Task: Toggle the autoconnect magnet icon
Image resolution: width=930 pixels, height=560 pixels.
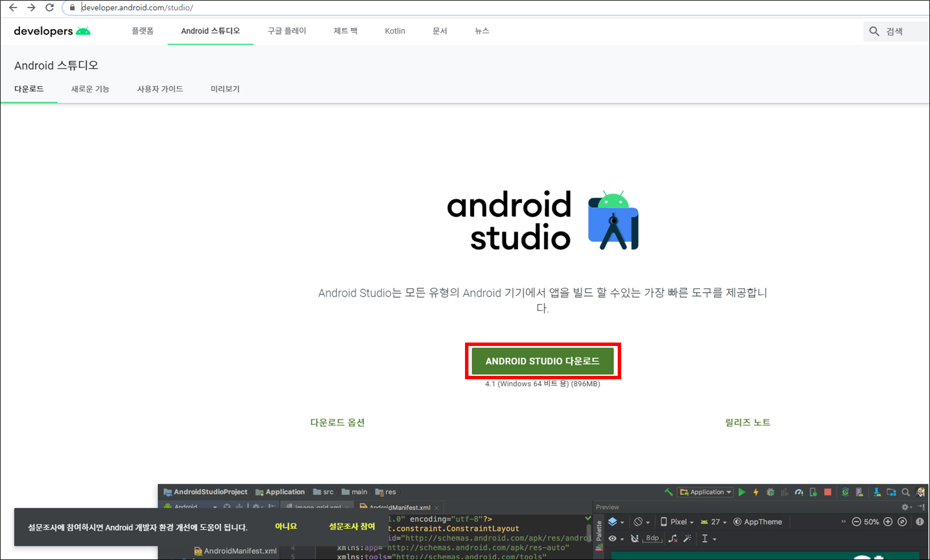Action: point(634,539)
